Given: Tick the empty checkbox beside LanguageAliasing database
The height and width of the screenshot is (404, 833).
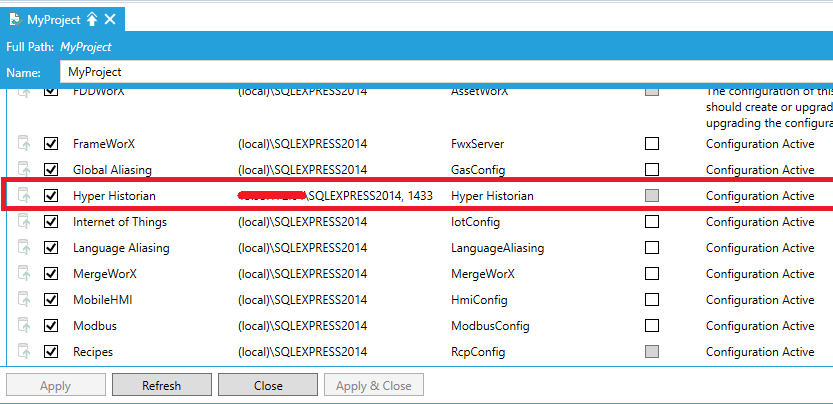Looking at the screenshot, I should click(652, 248).
